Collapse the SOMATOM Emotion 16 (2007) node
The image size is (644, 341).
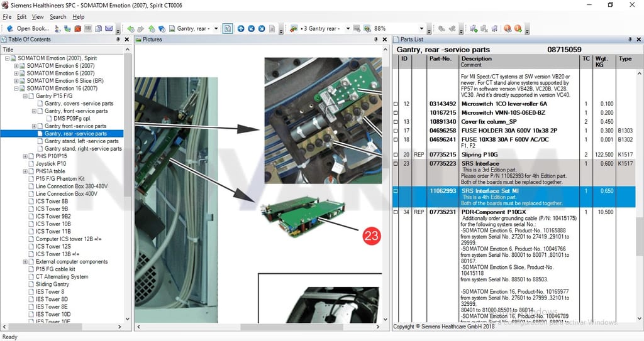click(16, 88)
